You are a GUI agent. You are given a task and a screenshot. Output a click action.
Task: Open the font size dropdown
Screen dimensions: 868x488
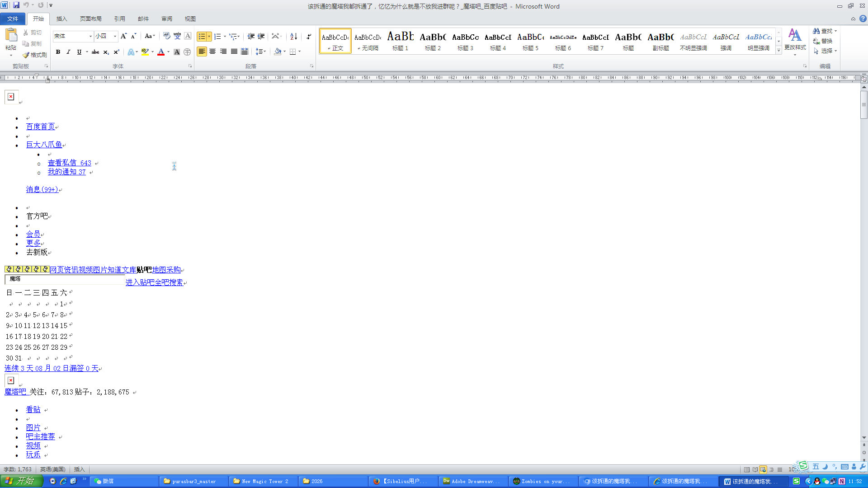point(115,36)
